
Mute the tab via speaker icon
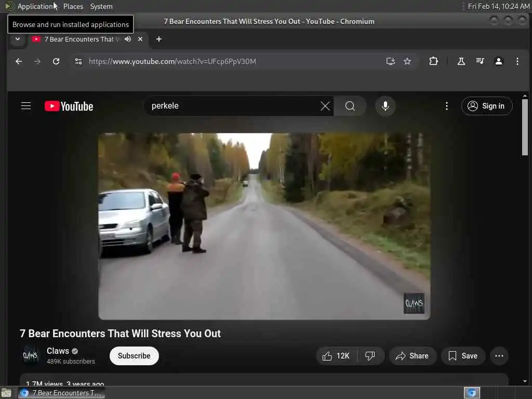click(x=128, y=39)
